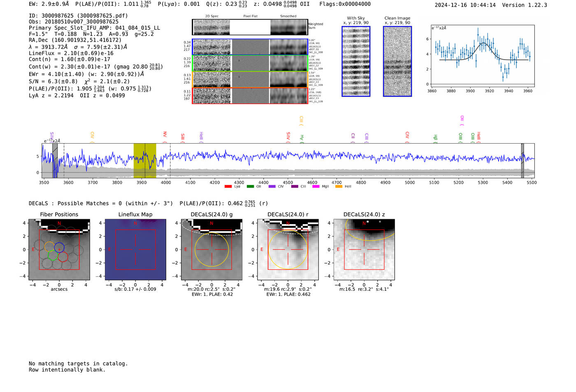This screenshot has width=576, height=392.
Task: Click the 'Smoothed' column header
Action: click(288, 16)
